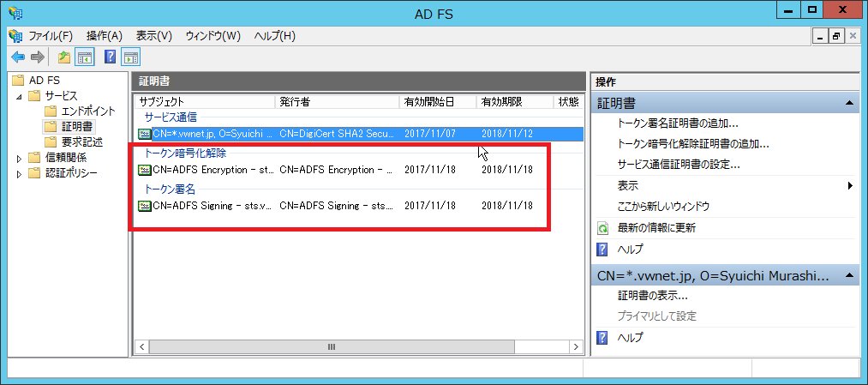Click the list's horizontal scrollbar thumb
Viewport: 868px width, 385px height.
click(x=332, y=346)
